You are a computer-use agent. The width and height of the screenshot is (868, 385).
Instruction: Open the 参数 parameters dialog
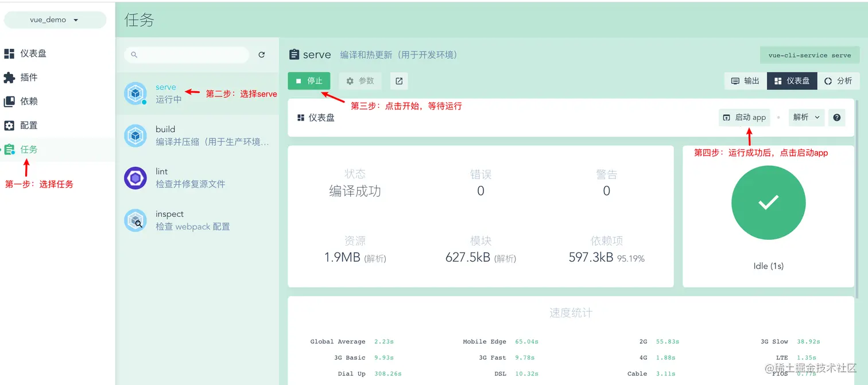coord(360,81)
